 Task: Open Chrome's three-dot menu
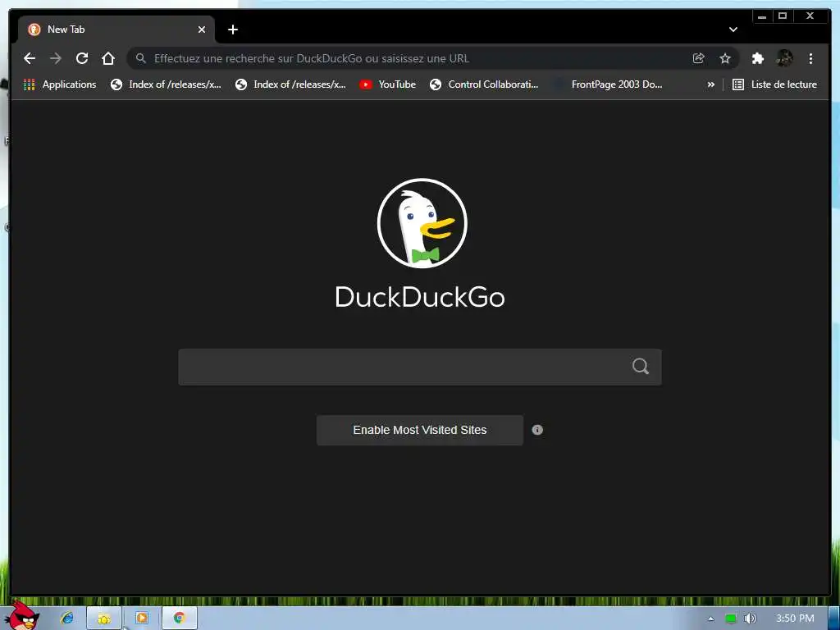coord(811,58)
